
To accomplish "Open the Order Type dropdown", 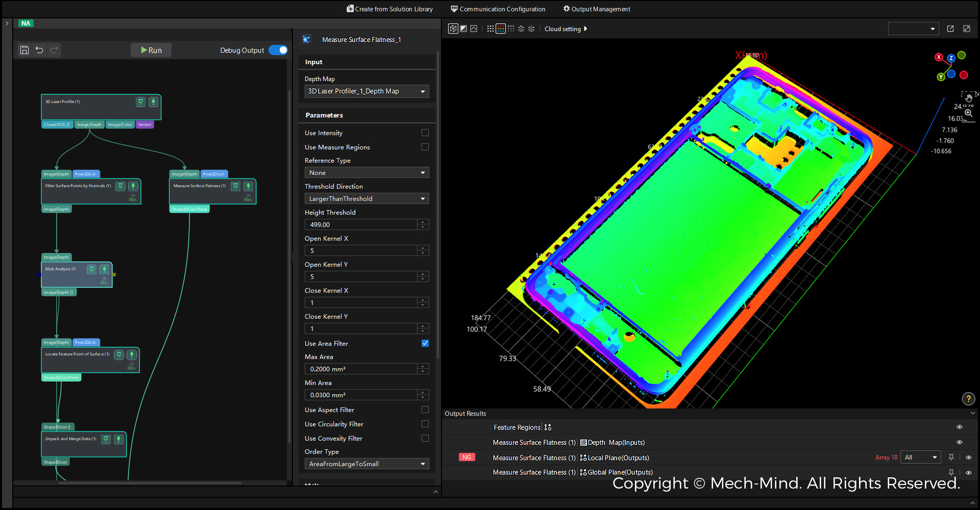I will [366, 464].
